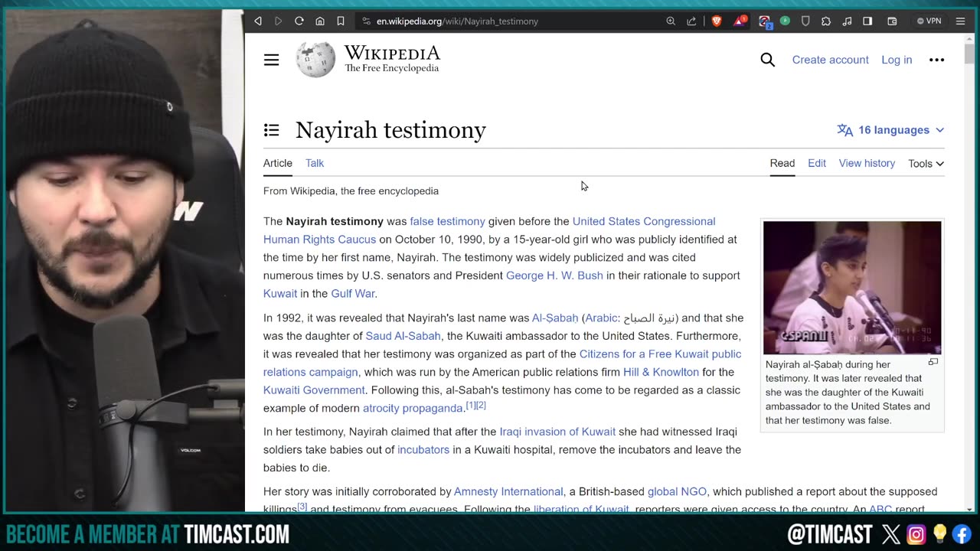Select the Article tab
Screen dimensions: 980x551
(278, 163)
